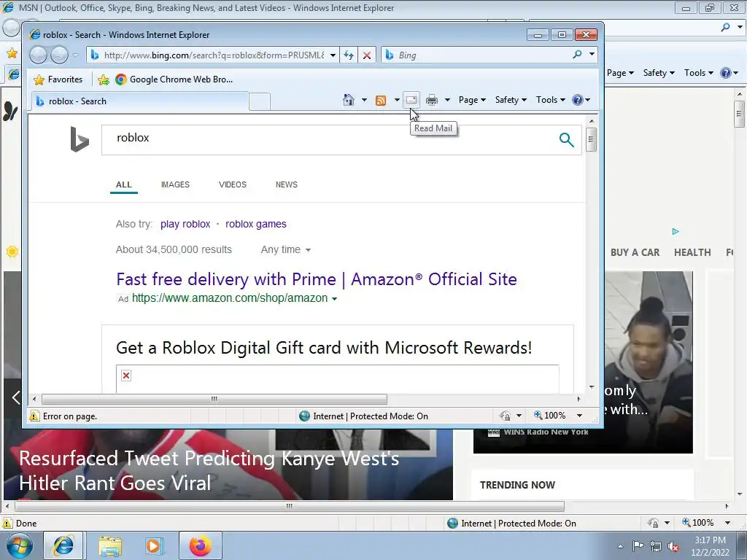
Task: Open the Help icon in front window toolbar
Action: (578, 100)
